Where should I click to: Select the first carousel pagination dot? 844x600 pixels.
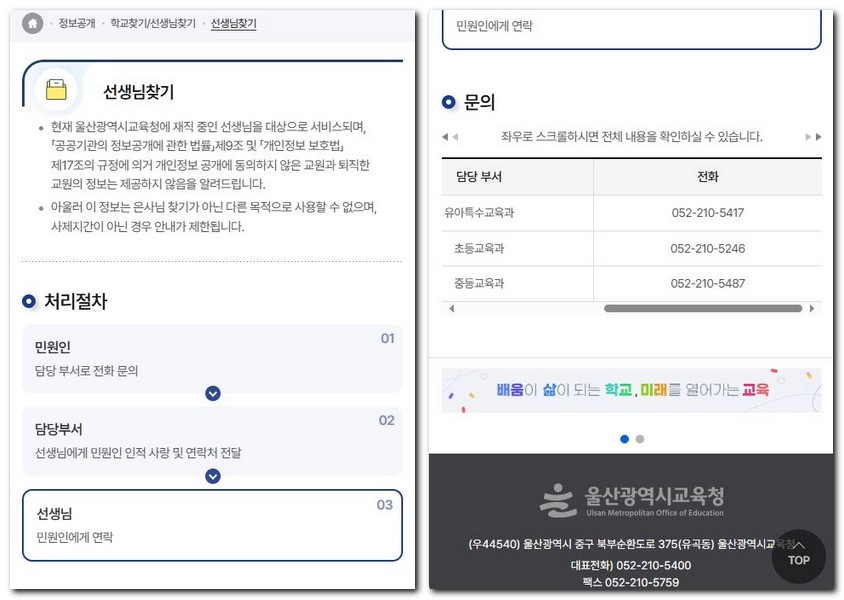pos(624,438)
